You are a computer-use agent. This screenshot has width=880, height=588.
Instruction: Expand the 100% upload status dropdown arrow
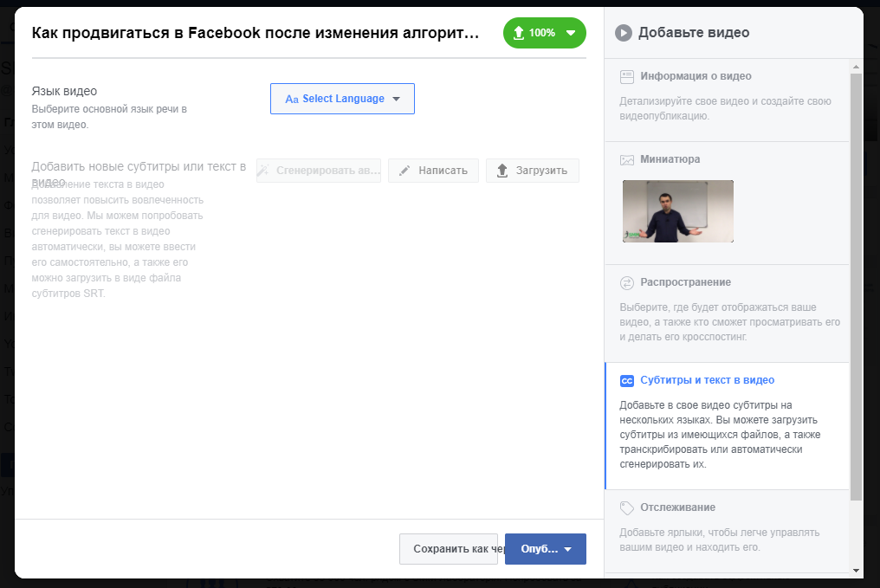[x=571, y=33]
